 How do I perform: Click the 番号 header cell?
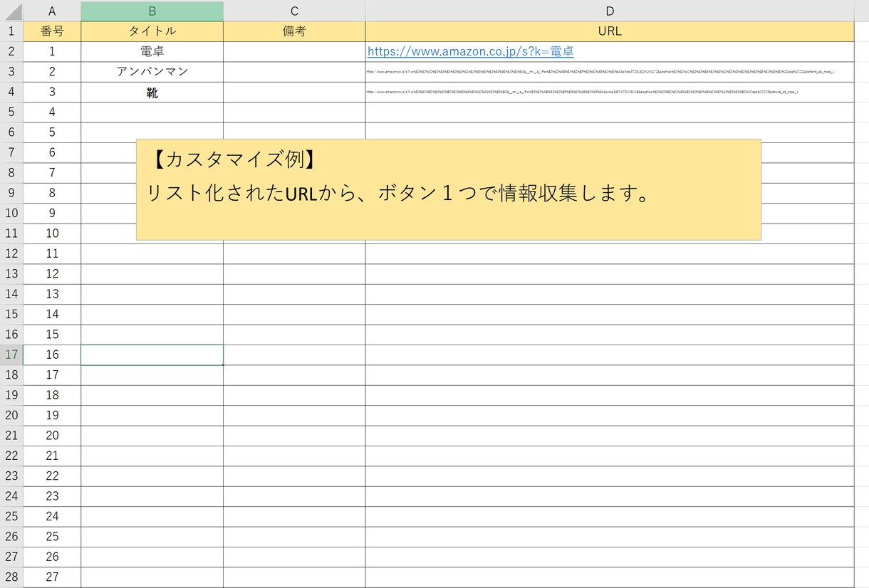(52, 31)
